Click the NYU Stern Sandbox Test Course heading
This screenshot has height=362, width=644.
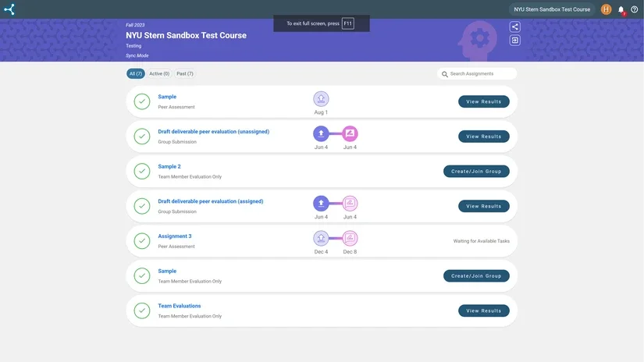tap(186, 35)
